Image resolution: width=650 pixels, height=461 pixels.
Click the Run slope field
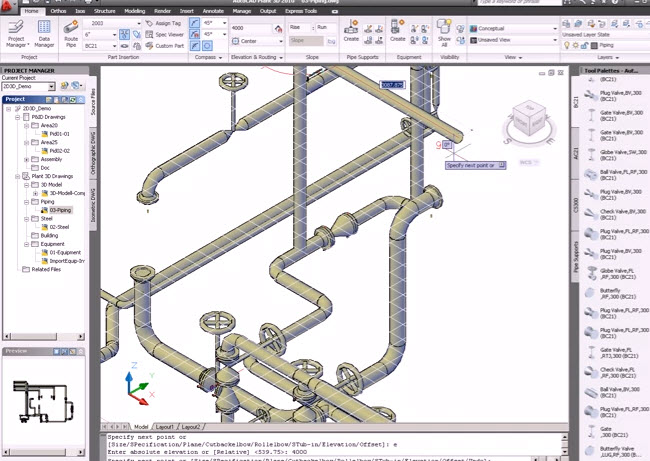[x=326, y=27]
